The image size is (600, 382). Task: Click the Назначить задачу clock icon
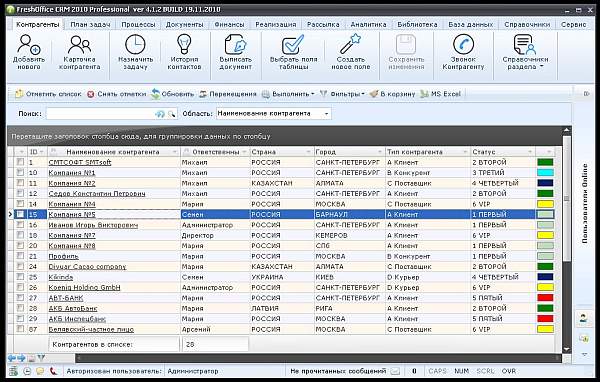coord(135,44)
